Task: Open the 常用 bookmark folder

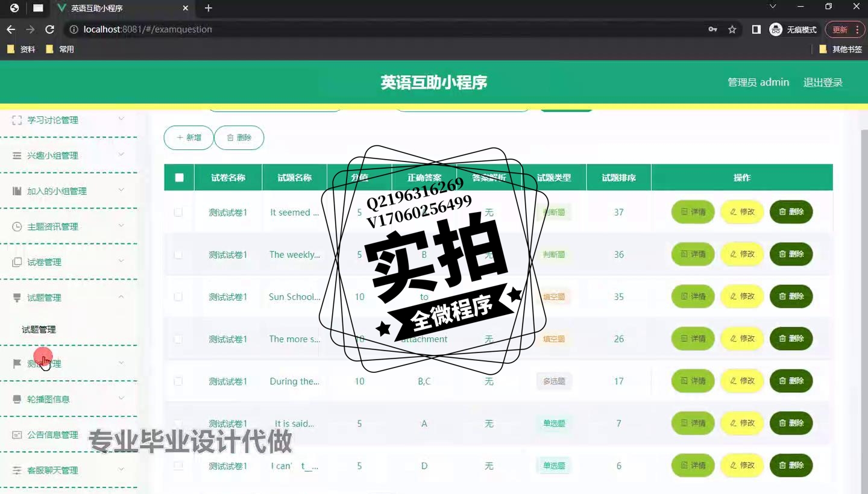Action: [x=60, y=49]
